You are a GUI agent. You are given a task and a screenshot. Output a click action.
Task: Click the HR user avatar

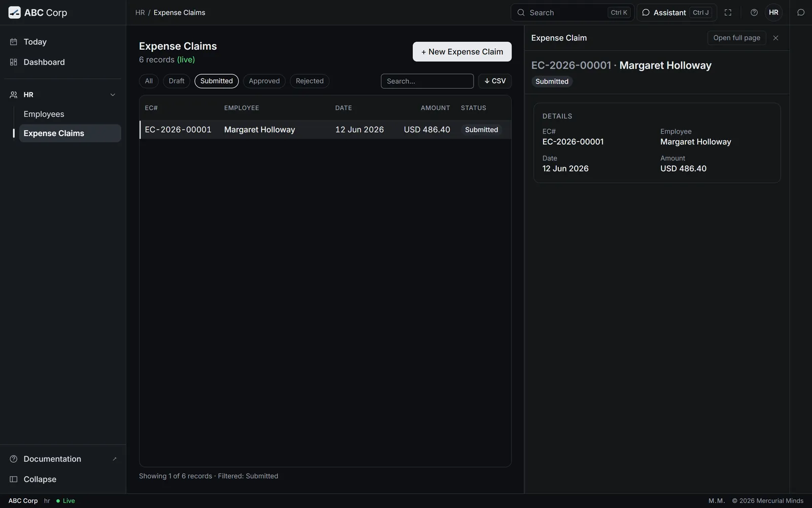pos(773,13)
